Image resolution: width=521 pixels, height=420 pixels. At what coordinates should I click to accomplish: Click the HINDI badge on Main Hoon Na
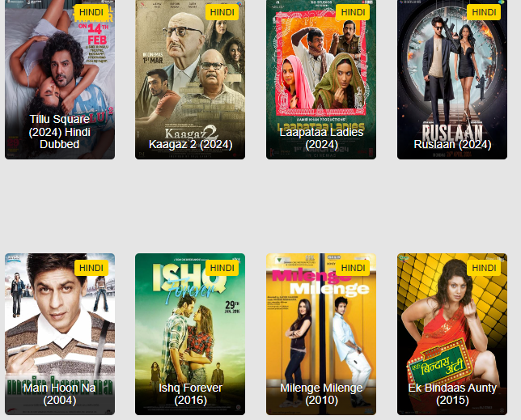tap(91, 268)
